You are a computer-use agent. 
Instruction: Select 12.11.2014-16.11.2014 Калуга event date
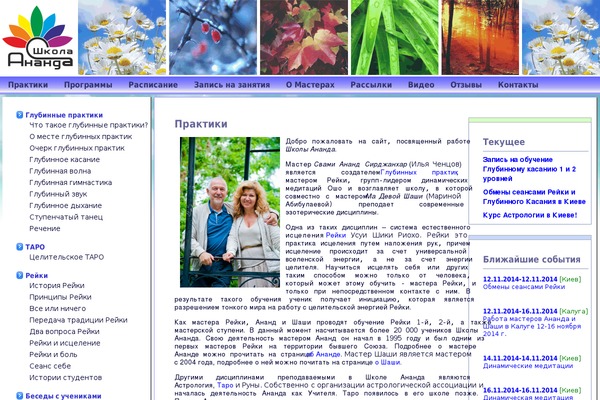pyautogui.click(x=520, y=311)
